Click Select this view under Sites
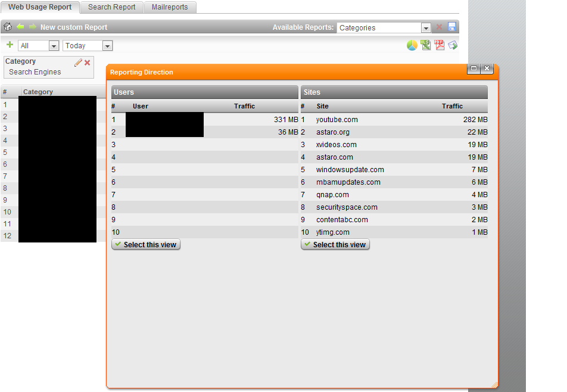Viewport: 567px width, 392px height. point(335,245)
